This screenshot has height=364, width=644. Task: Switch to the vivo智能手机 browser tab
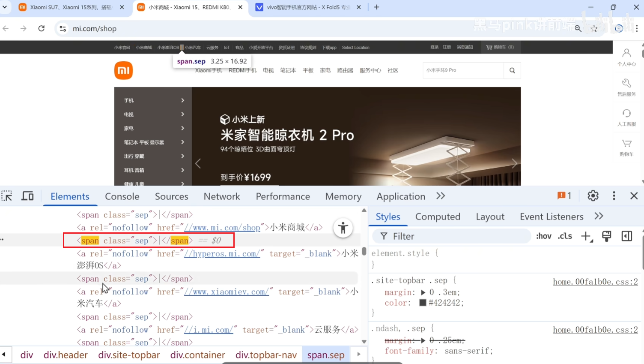coord(308,7)
